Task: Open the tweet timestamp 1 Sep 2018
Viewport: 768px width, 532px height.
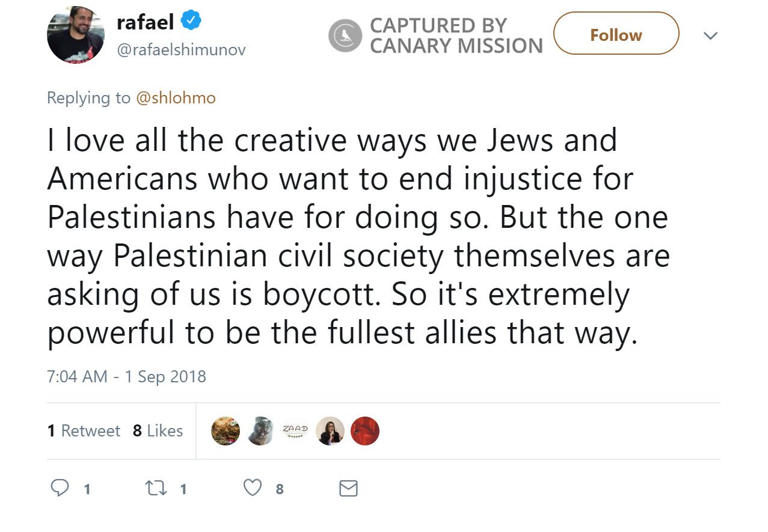Action: click(x=126, y=376)
